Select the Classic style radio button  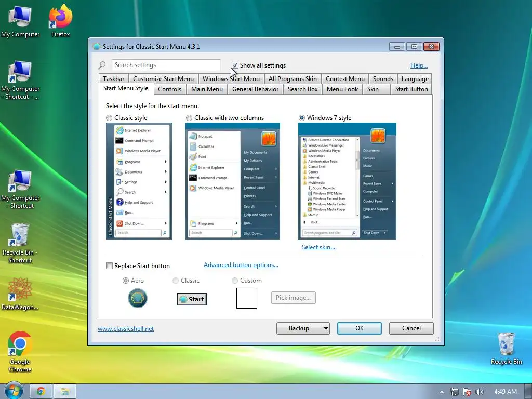pos(109,118)
